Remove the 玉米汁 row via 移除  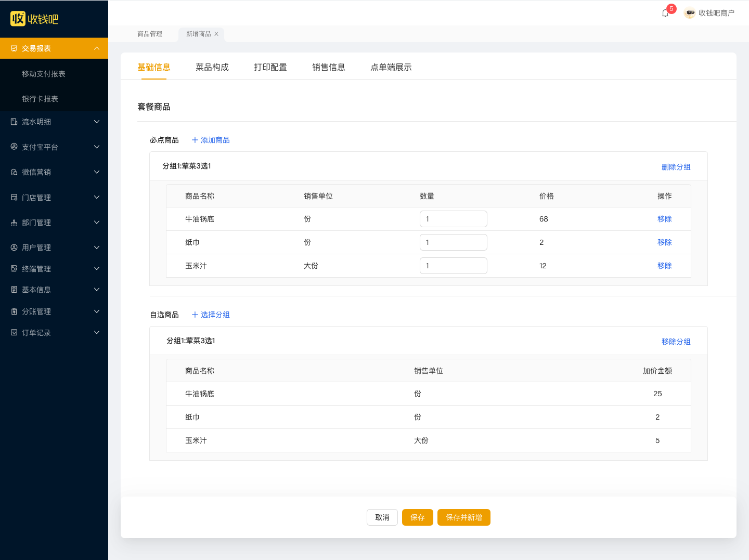point(665,266)
